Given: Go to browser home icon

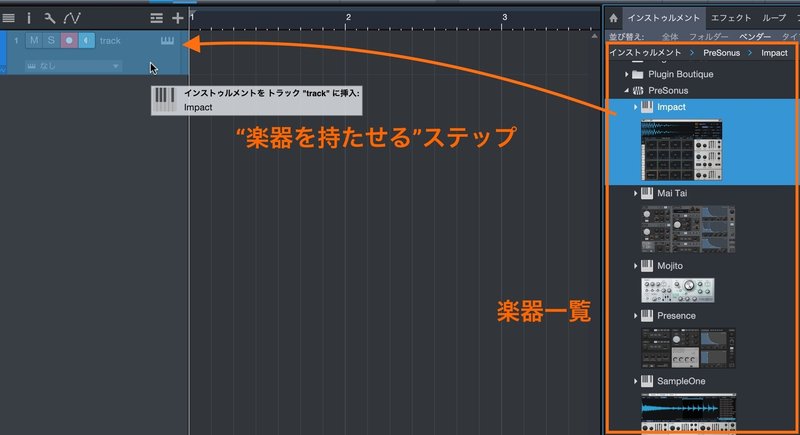Looking at the screenshot, I should (x=613, y=18).
